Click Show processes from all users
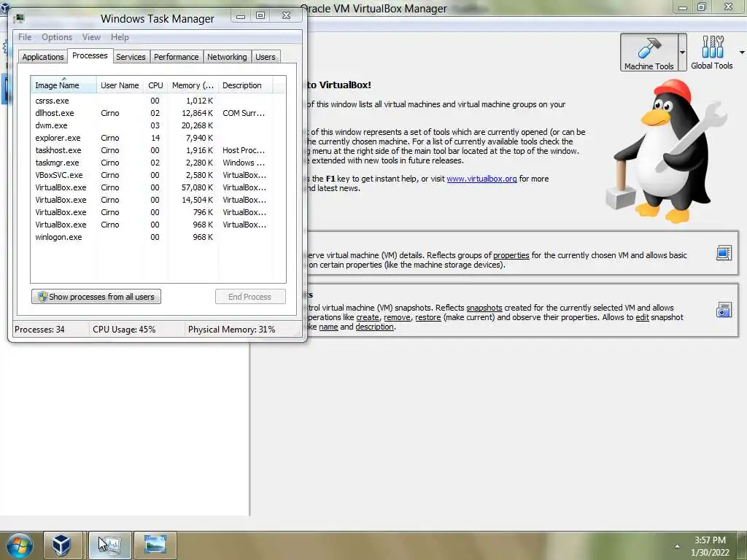 96,297
